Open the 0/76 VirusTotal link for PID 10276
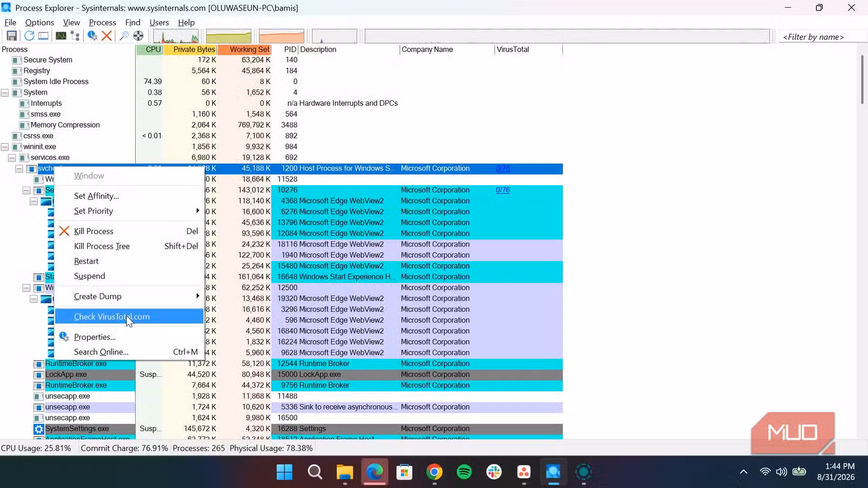The image size is (868, 488). coord(502,190)
